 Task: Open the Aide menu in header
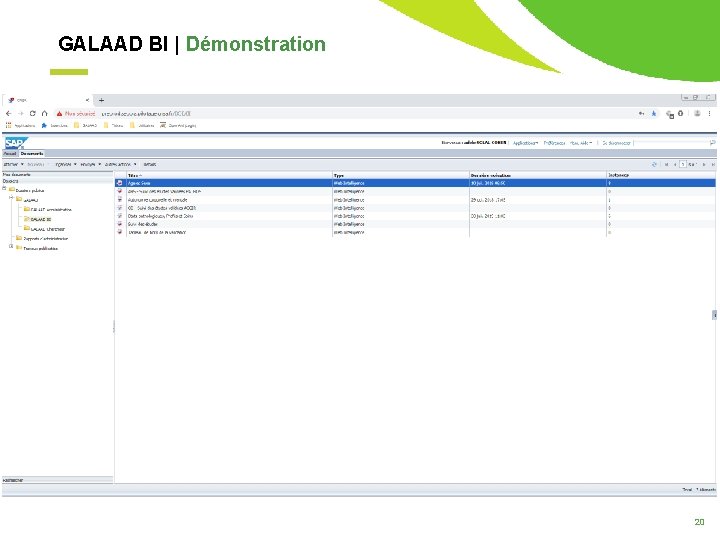[581, 143]
